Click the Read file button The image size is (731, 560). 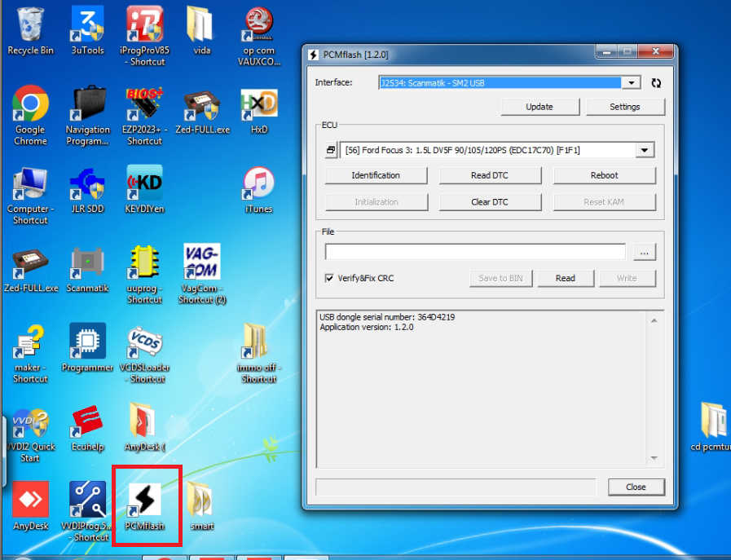pyautogui.click(x=566, y=278)
